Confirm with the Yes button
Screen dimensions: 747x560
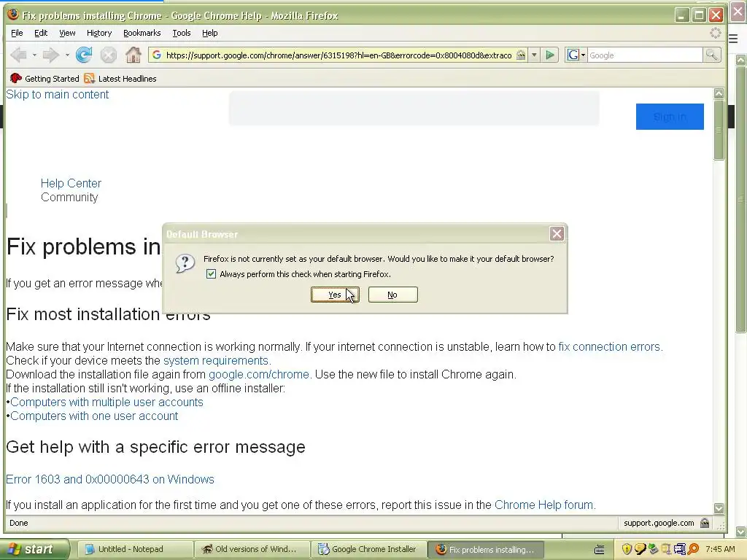pos(335,295)
